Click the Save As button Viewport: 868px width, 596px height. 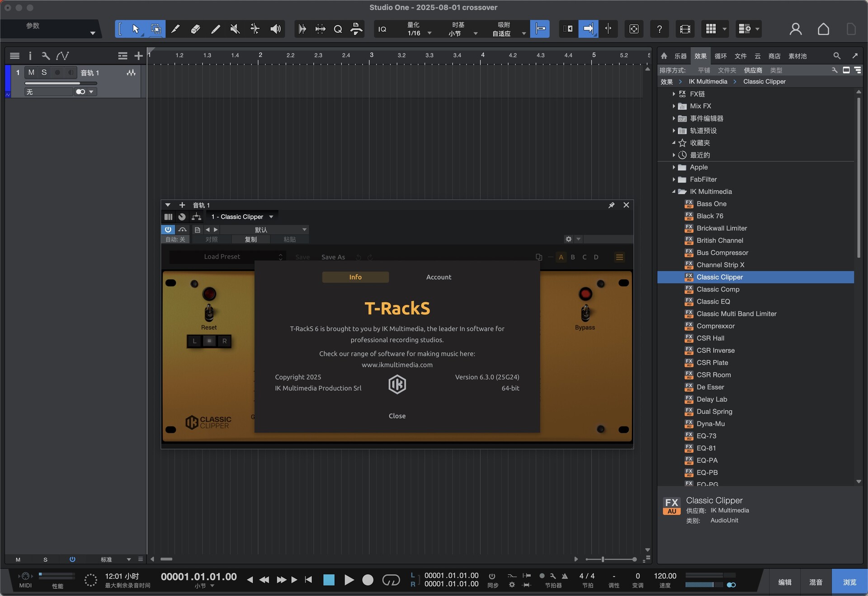point(333,257)
